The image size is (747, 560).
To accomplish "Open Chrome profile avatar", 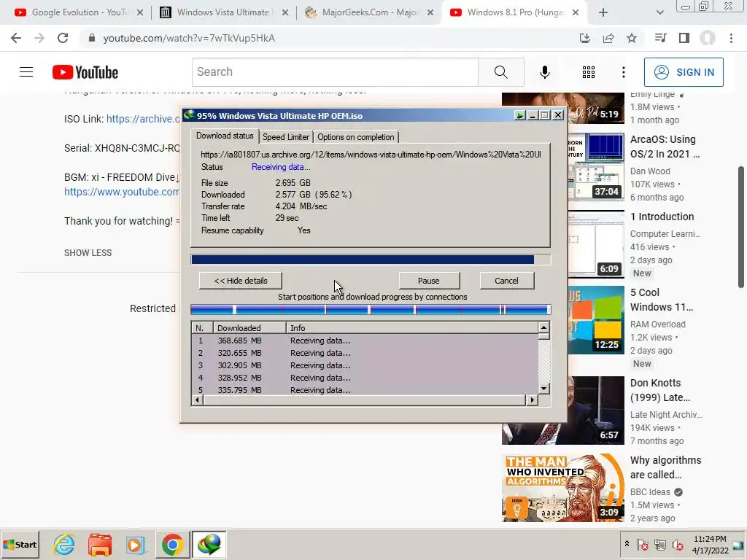I will 708,38.
